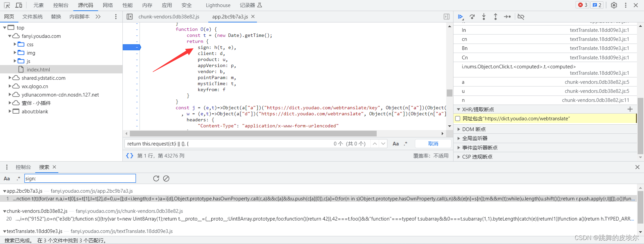Toggle regex option in find bar
Viewport: 644px width, 244px height.
coord(406,144)
